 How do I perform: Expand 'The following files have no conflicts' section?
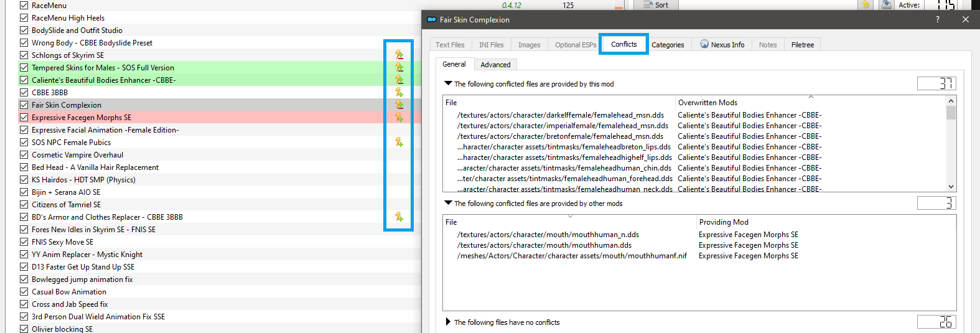[448, 322]
